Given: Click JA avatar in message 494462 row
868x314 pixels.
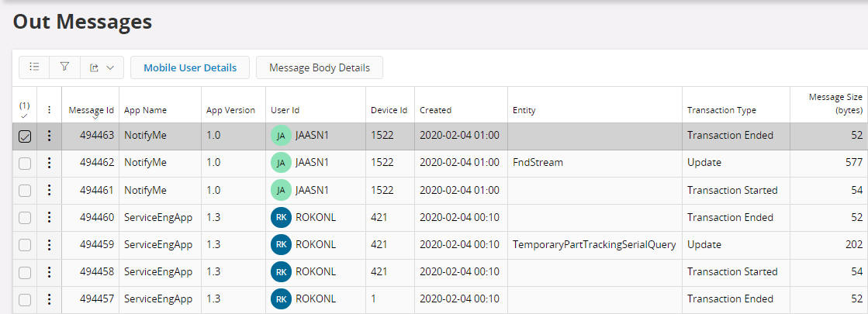Looking at the screenshot, I should click(x=281, y=163).
